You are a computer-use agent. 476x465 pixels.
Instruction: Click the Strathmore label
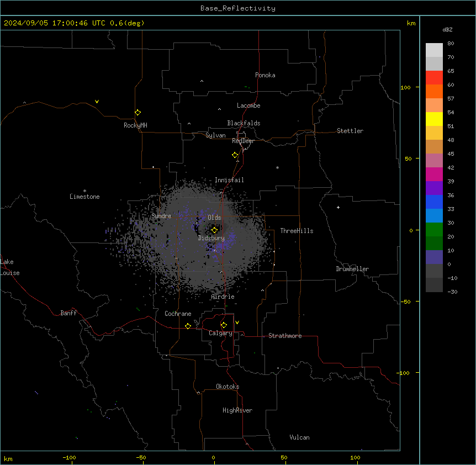pos(285,336)
